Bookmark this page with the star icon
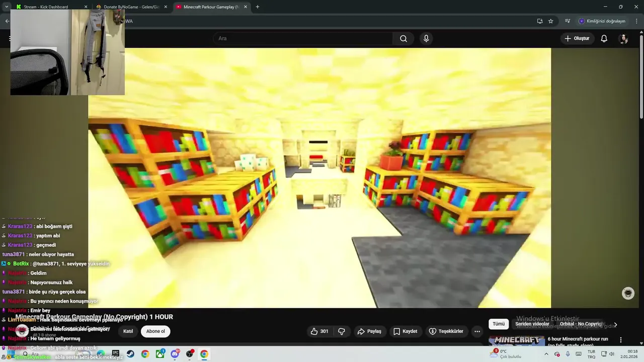The height and width of the screenshot is (362, 644). click(x=551, y=21)
